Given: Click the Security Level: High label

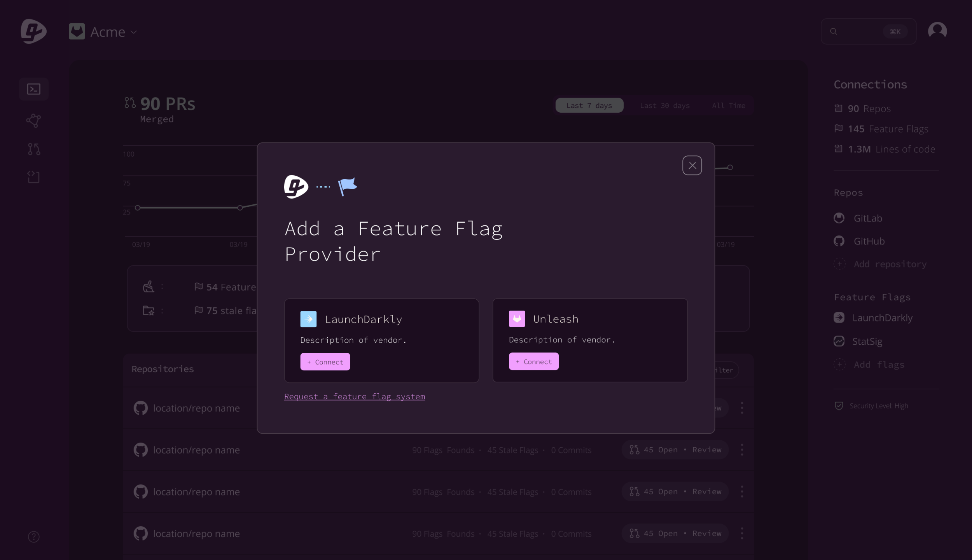Looking at the screenshot, I should pos(879,406).
